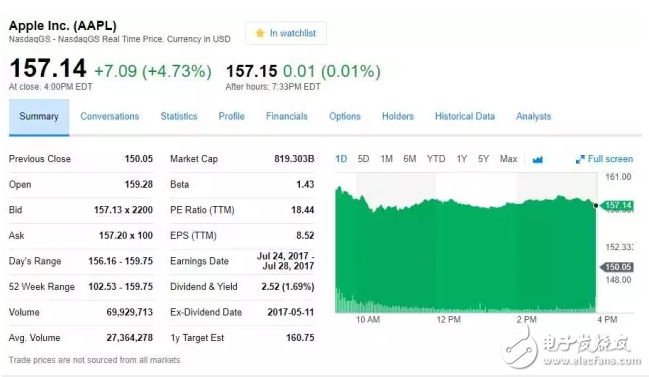This screenshot has width=649, height=377.
Task: Click the full screen expand arrows icon
Action: [x=580, y=159]
